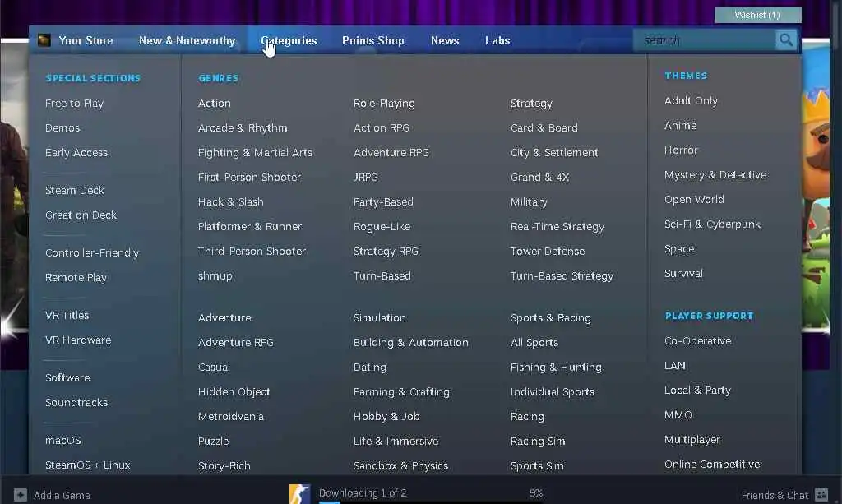Open the News tab
842x504 pixels.
tap(445, 41)
